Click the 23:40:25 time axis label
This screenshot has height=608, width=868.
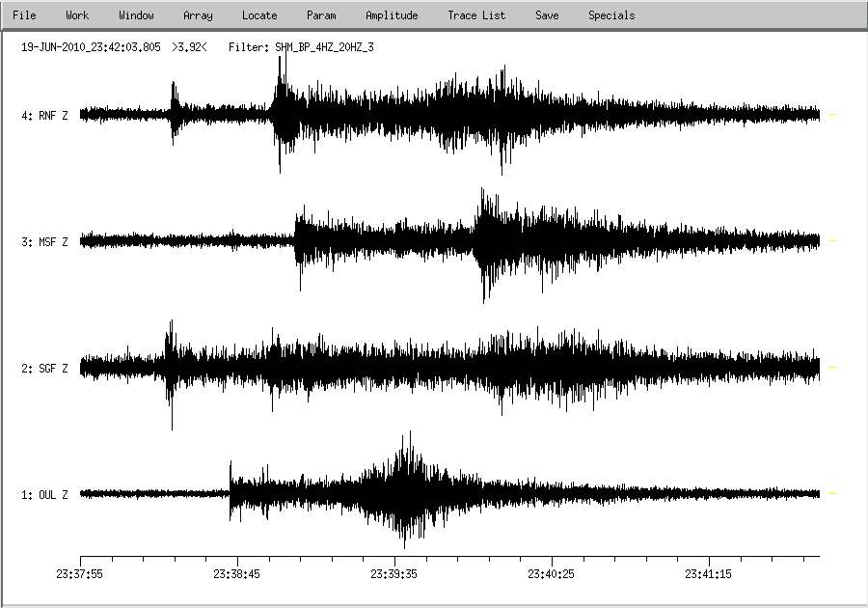[552, 573]
